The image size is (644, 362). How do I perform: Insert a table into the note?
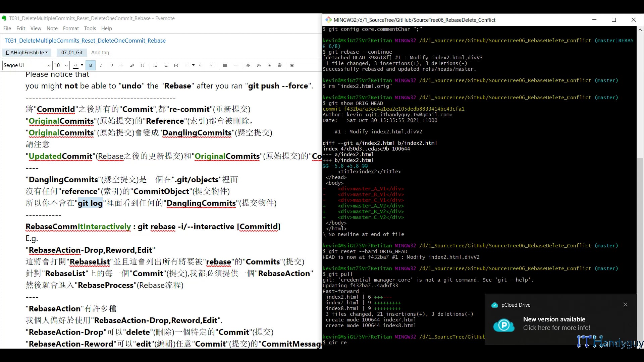(x=225, y=65)
